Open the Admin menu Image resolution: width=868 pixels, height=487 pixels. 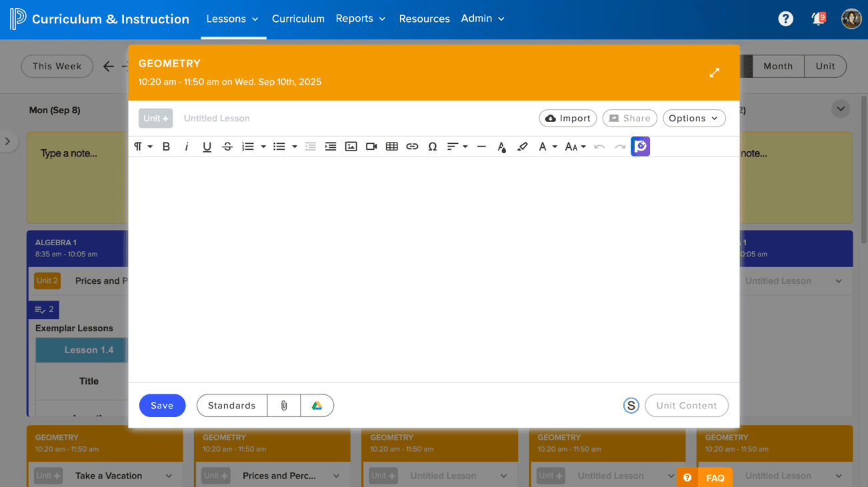[483, 19]
